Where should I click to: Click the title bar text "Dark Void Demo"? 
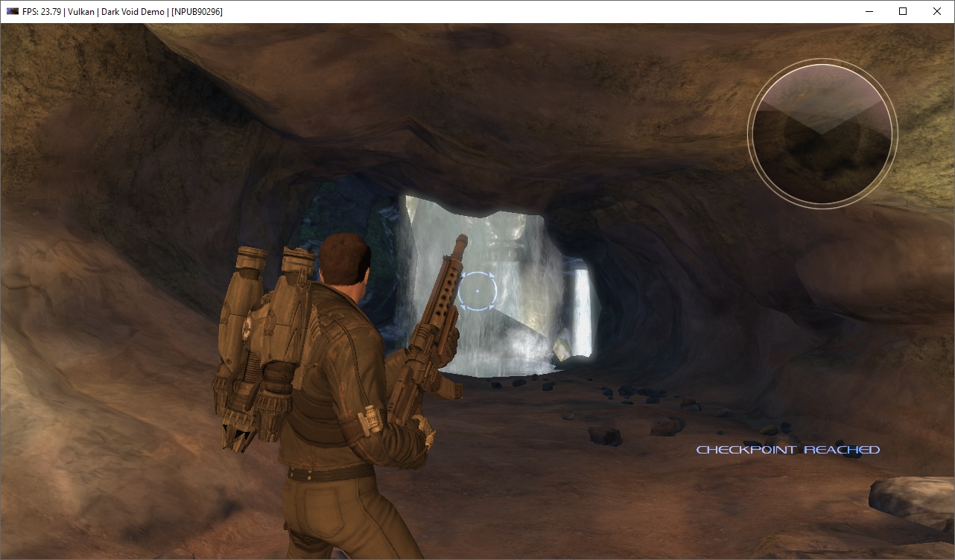[133, 12]
